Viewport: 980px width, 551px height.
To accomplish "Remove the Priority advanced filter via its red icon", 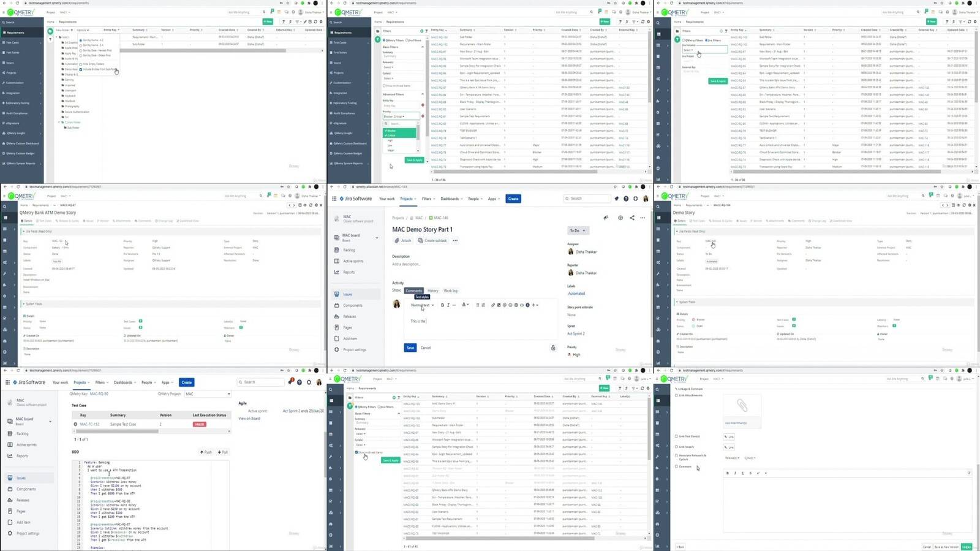I will coord(423,115).
